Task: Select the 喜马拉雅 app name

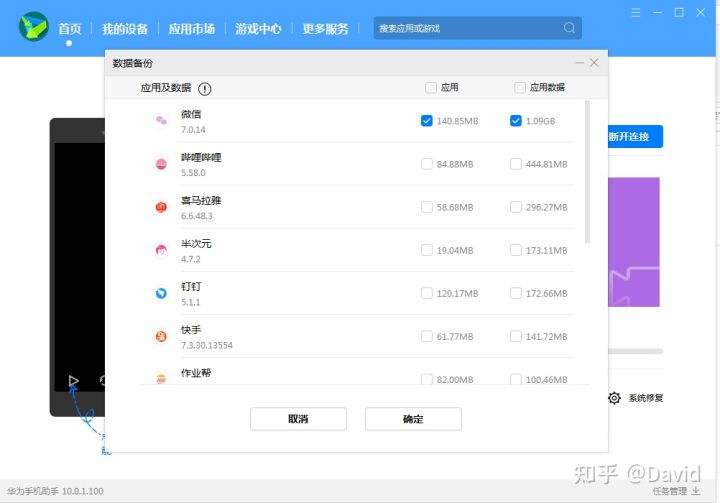Action: pos(201,201)
